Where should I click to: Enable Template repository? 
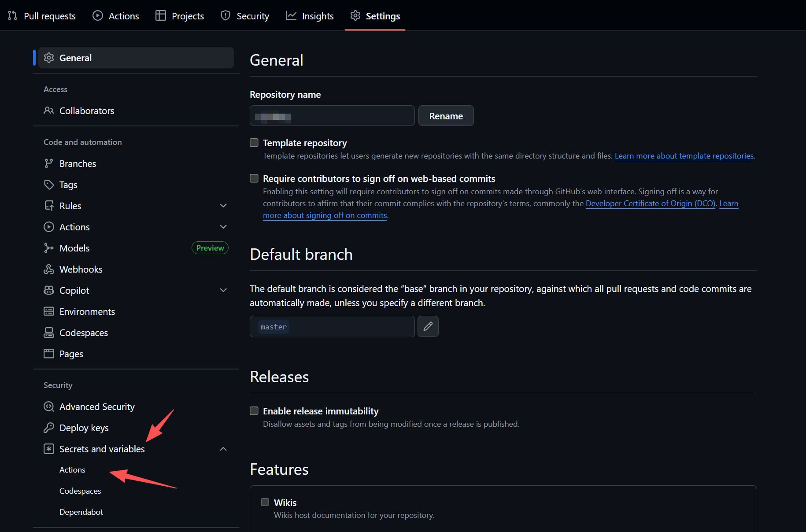click(x=254, y=142)
